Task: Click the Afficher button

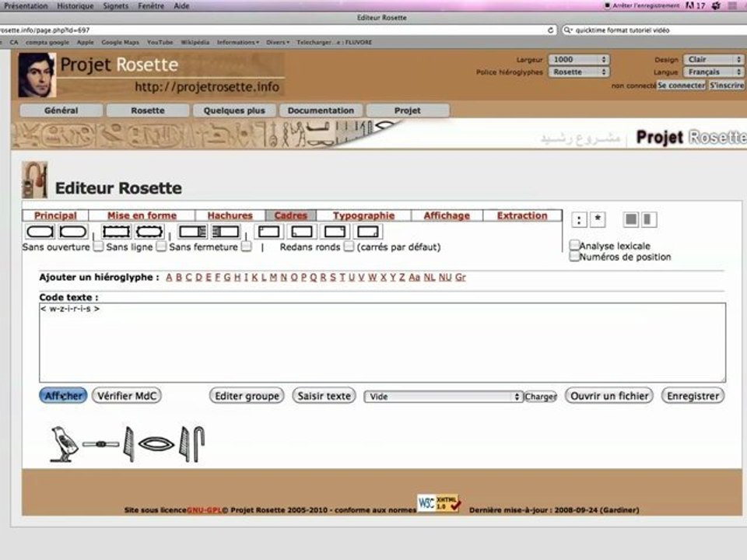Action: (63, 396)
